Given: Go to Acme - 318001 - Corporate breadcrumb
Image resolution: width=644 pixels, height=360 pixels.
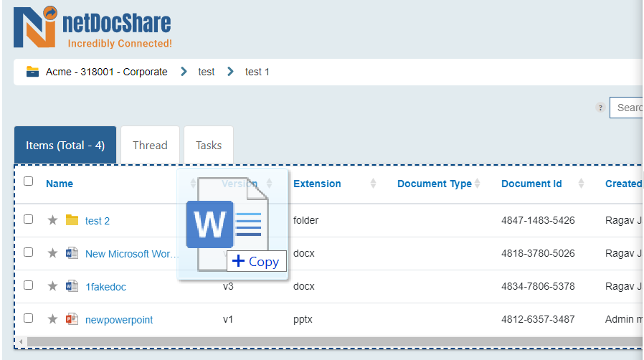Looking at the screenshot, I should (106, 72).
